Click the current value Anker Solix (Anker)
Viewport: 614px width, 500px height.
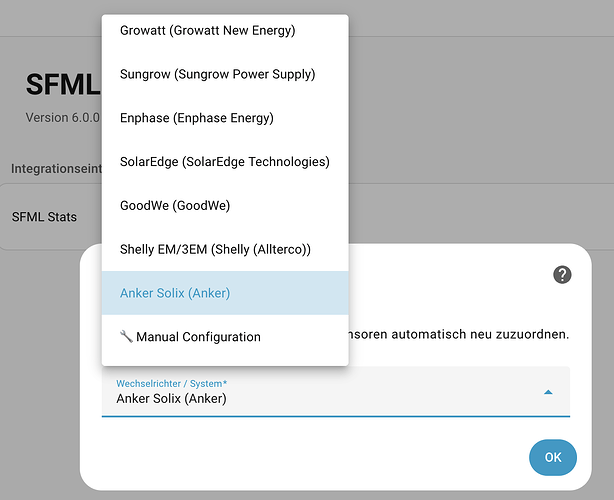(x=171, y=399)
